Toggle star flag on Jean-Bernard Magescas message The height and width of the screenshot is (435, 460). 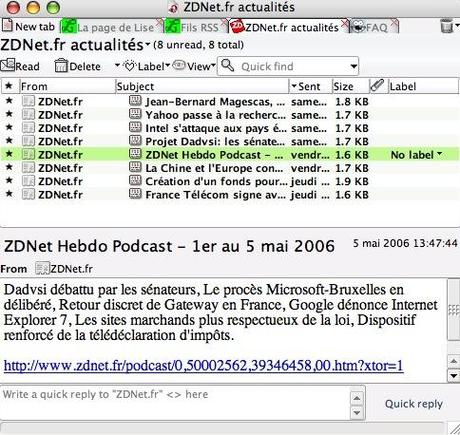coord(9,100)
